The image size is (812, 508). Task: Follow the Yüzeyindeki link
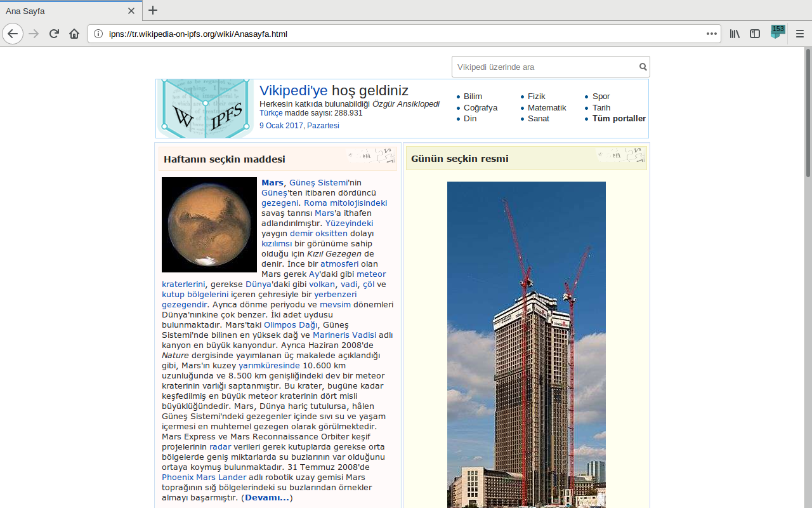(x=349, y=224)
